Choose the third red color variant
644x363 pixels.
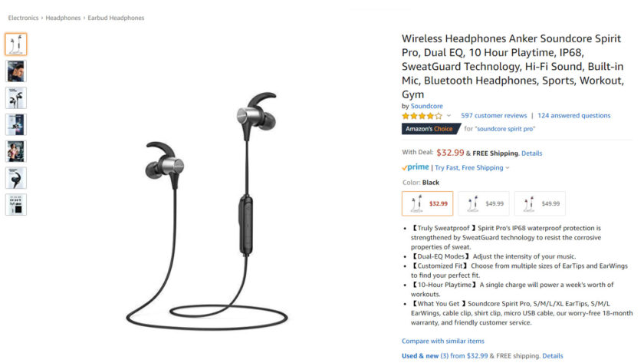540,203
